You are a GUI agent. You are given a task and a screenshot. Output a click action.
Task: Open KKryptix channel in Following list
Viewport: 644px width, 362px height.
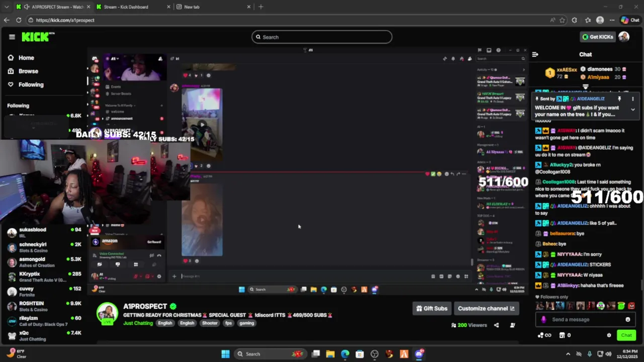click(44, 277)
